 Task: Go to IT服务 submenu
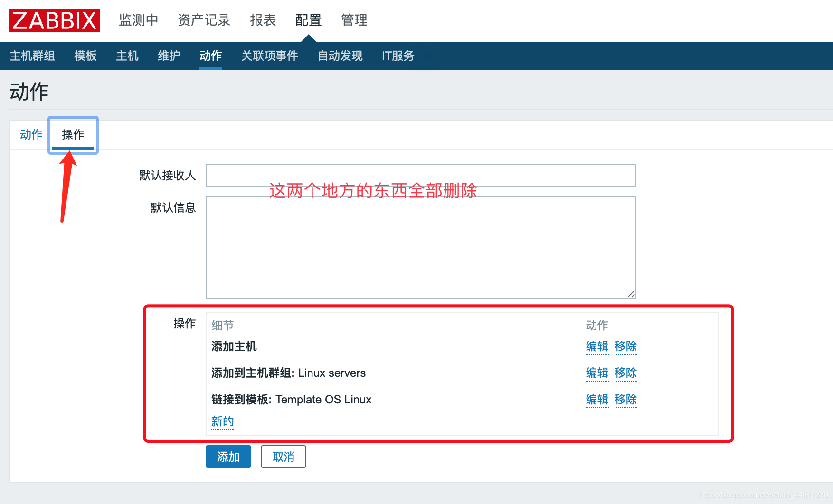coord(398,56)
